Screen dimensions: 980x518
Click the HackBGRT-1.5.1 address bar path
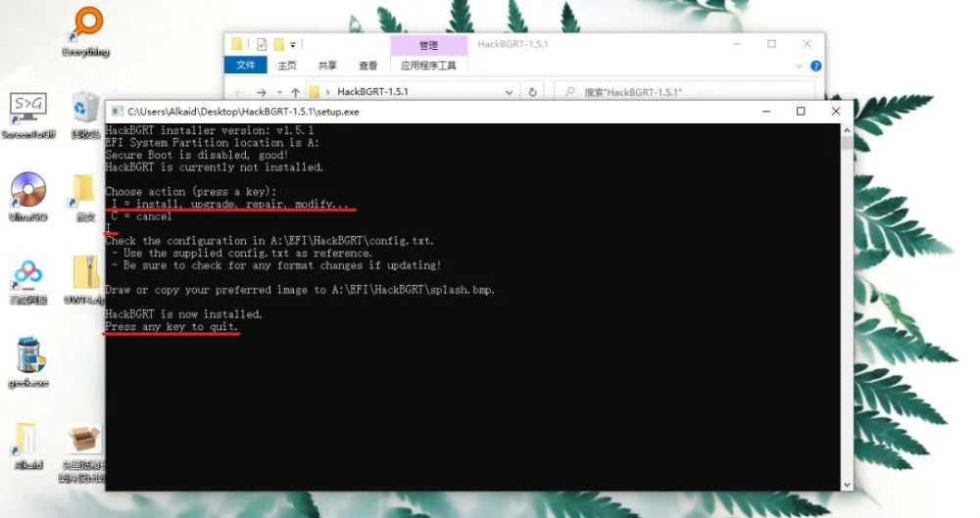pyautogui.click(x=372, y=92)
